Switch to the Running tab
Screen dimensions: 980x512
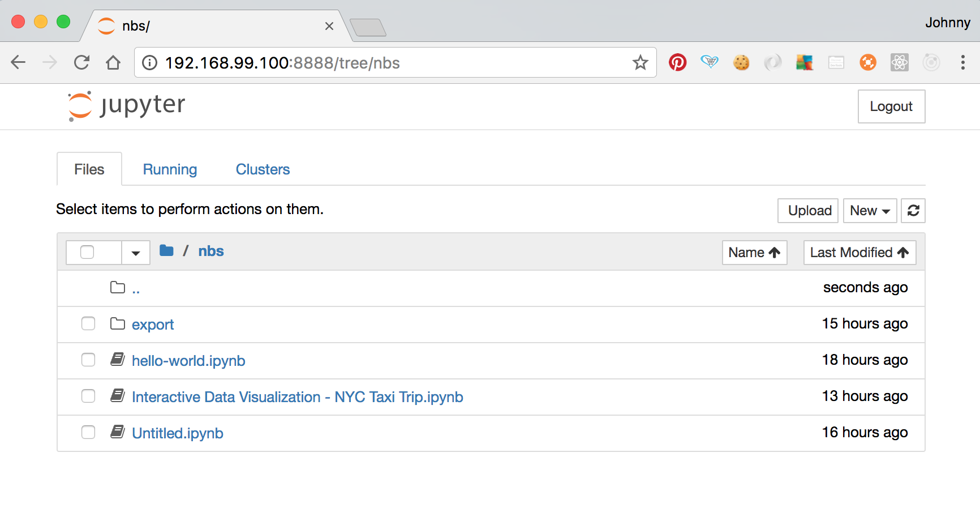tap(170, 169)
